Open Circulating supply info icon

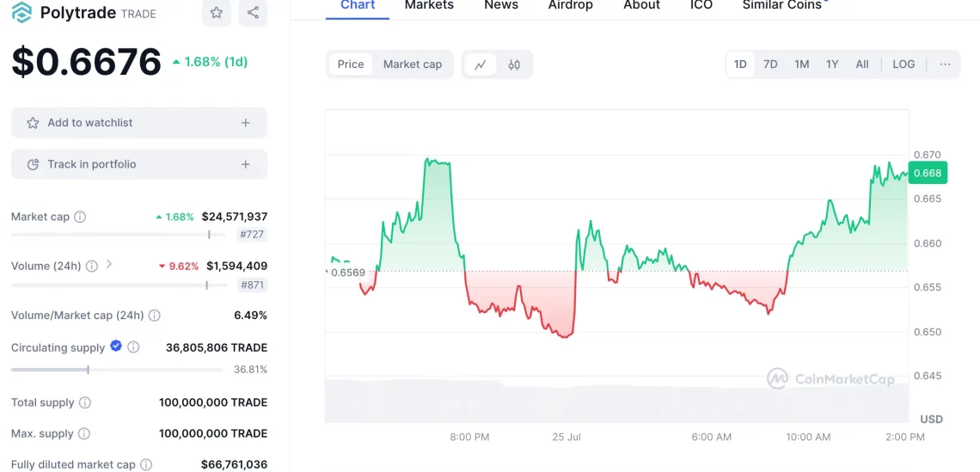133,347
